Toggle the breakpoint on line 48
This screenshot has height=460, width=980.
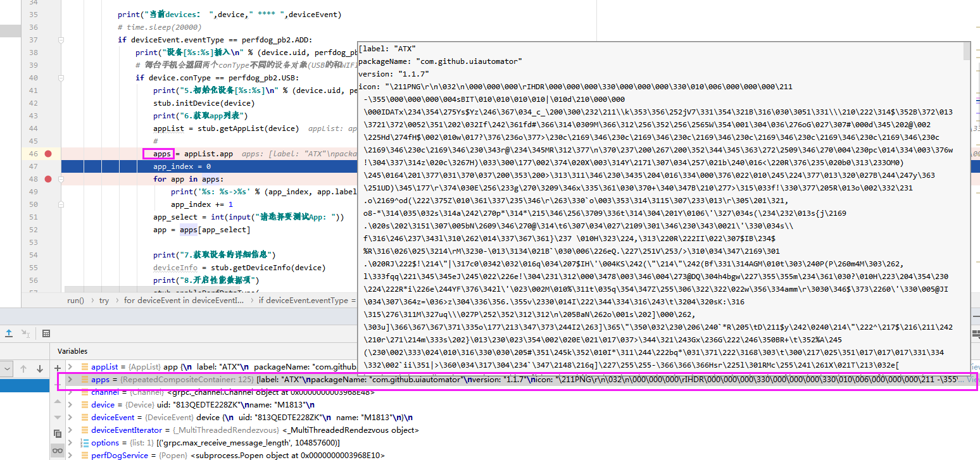(x=49, y=179)
